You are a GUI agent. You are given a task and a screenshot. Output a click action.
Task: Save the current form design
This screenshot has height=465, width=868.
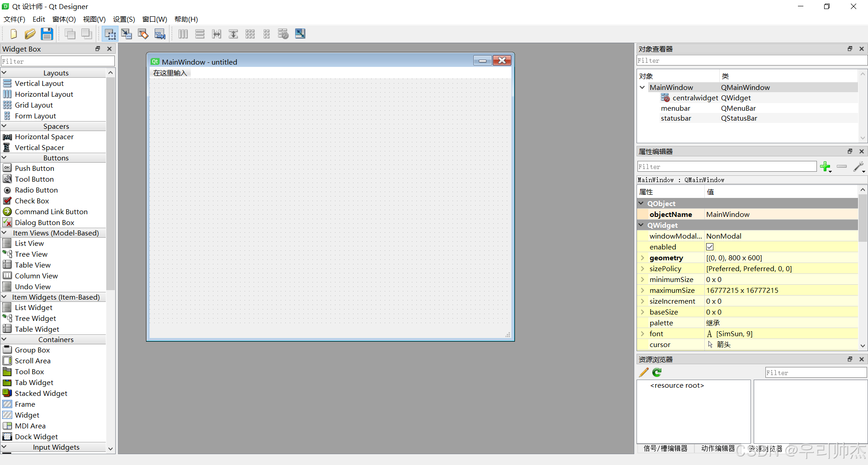click(x=47, y=33)
